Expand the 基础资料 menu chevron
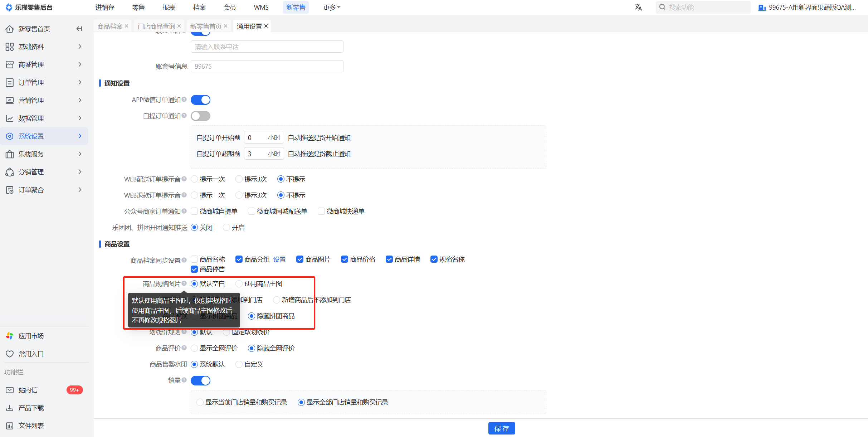The height and width of the screenshot is (437, 868). (80, 47)
